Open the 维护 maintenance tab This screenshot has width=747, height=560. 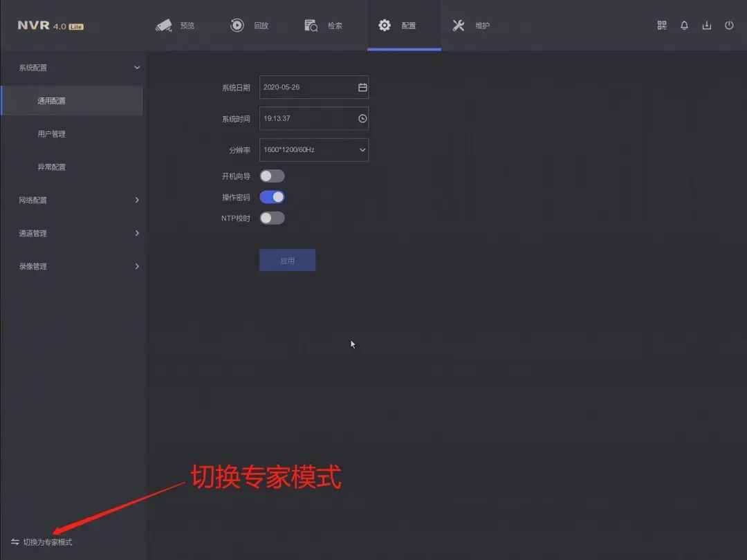click(x=471, y=26)
